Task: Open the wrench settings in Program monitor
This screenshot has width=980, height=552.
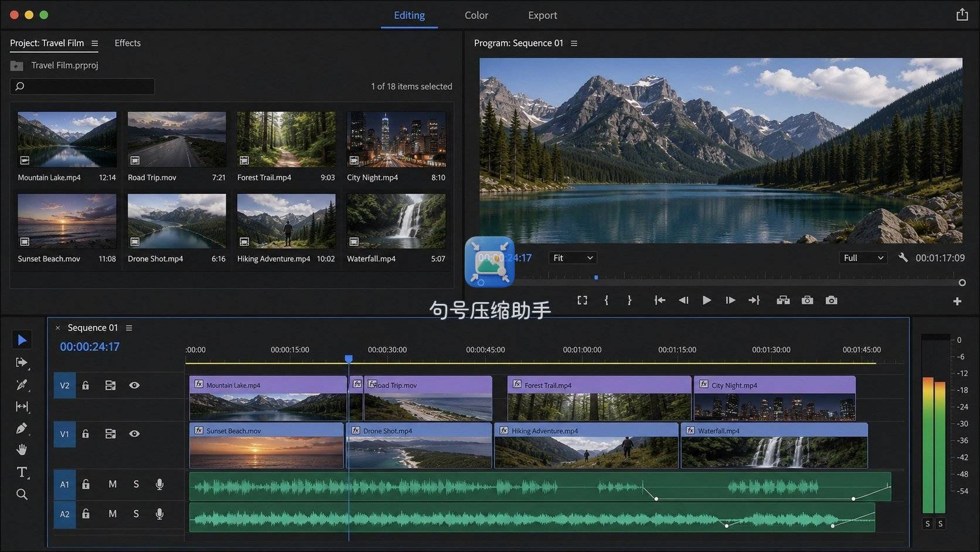Action: point(903,258)
